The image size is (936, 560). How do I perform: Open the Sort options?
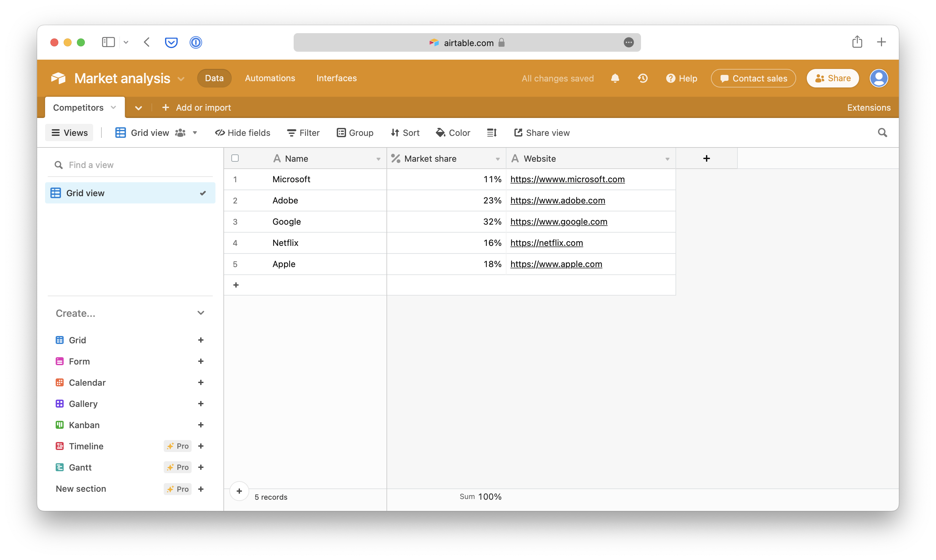(405, 133)
